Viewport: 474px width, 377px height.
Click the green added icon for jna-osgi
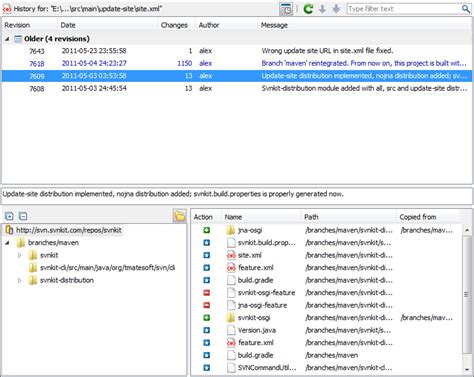pyautogui.click(x=207, y=230)
